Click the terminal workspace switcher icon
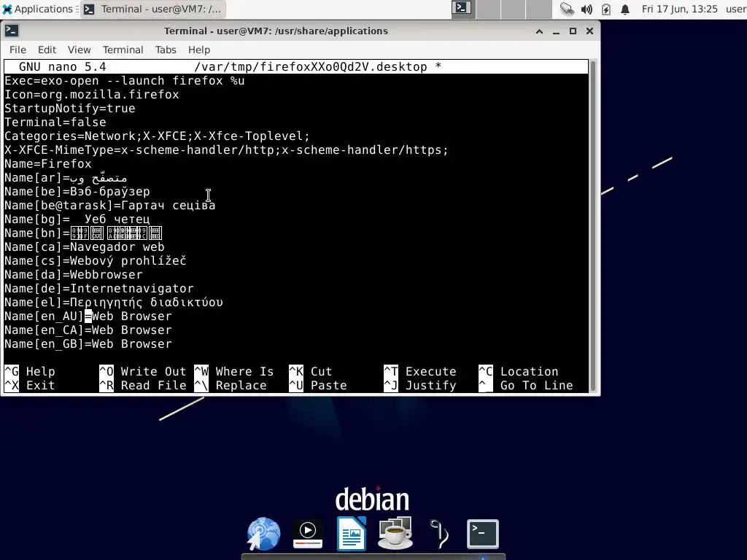The height and width of the screenshot is (560, 747). [462, 9]
